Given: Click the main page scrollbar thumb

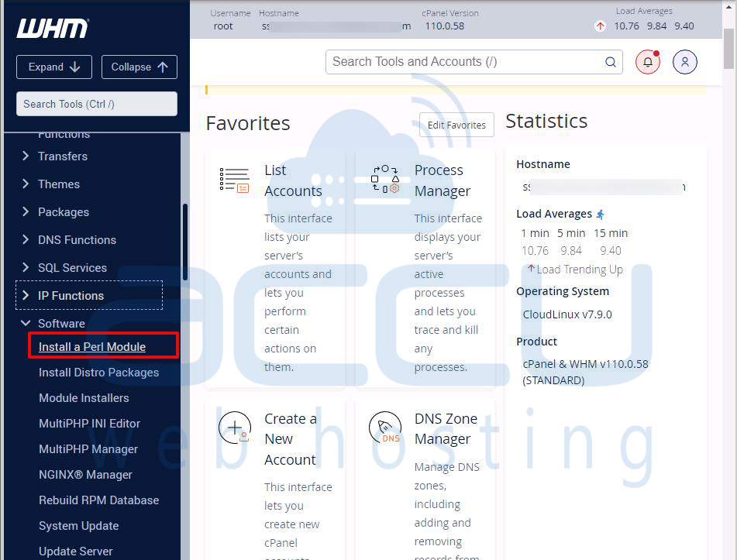Looking at the screenshot, I should click(x=728, y=49).
